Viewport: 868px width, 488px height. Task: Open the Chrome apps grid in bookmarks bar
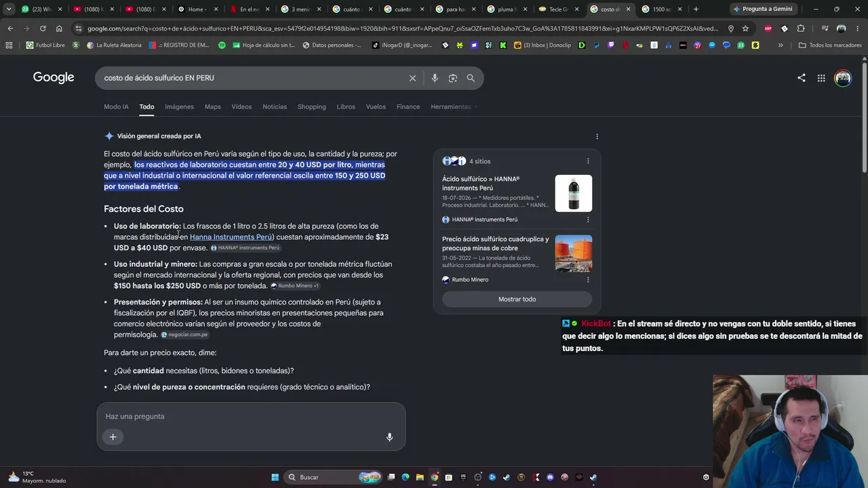click(x=9, y=45)
